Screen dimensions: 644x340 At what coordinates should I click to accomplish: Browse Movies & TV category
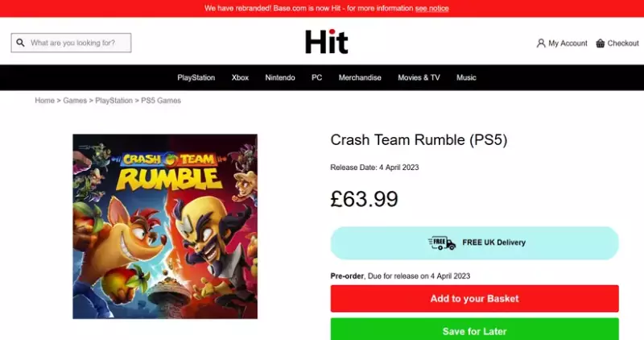[419, 77]
